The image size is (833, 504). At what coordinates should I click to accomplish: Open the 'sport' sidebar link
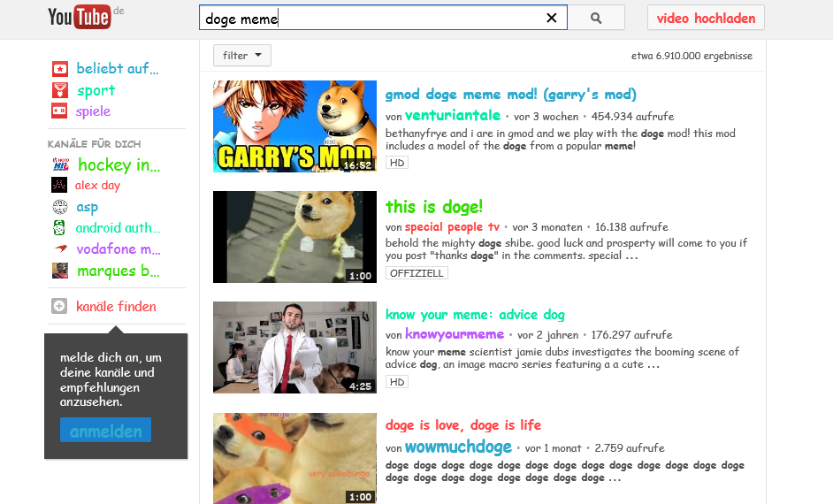[x=96, y=90]
